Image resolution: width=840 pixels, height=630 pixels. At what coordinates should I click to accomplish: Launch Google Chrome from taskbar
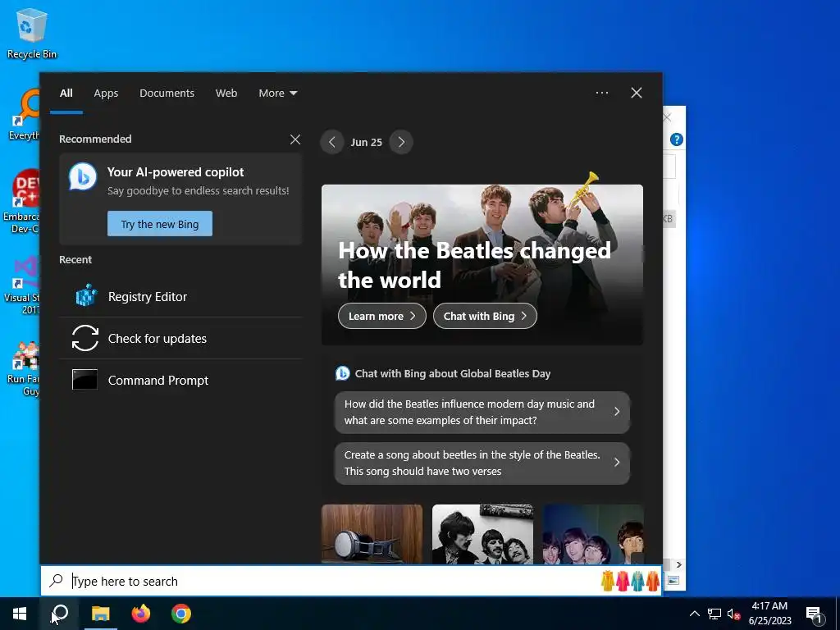pos(181,614)
